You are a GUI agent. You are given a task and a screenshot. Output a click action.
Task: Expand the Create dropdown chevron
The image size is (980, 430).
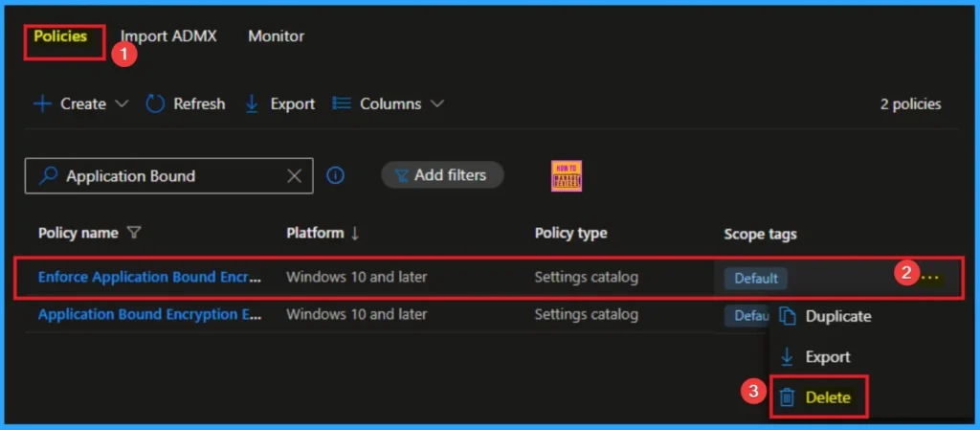(122, 103)
